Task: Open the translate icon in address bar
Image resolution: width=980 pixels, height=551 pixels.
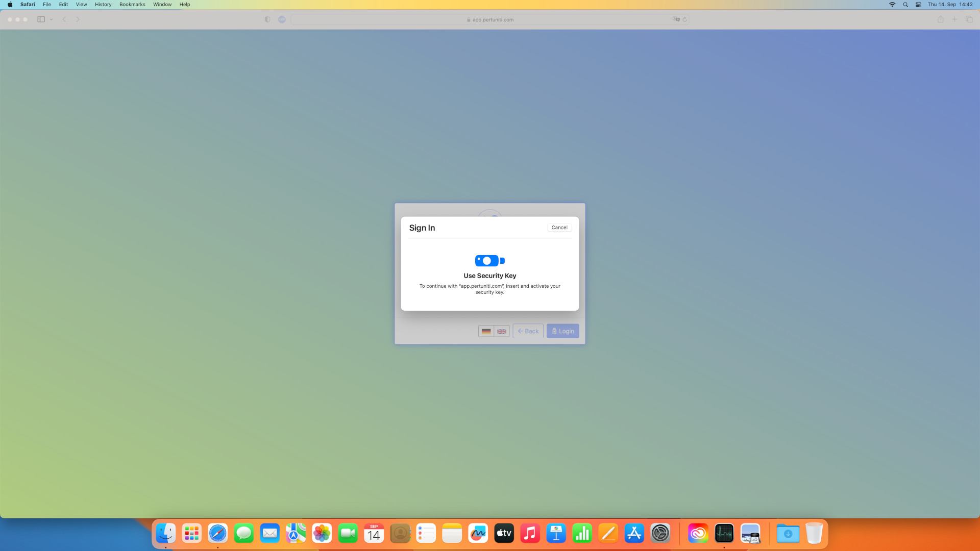Action: [676, 19]
